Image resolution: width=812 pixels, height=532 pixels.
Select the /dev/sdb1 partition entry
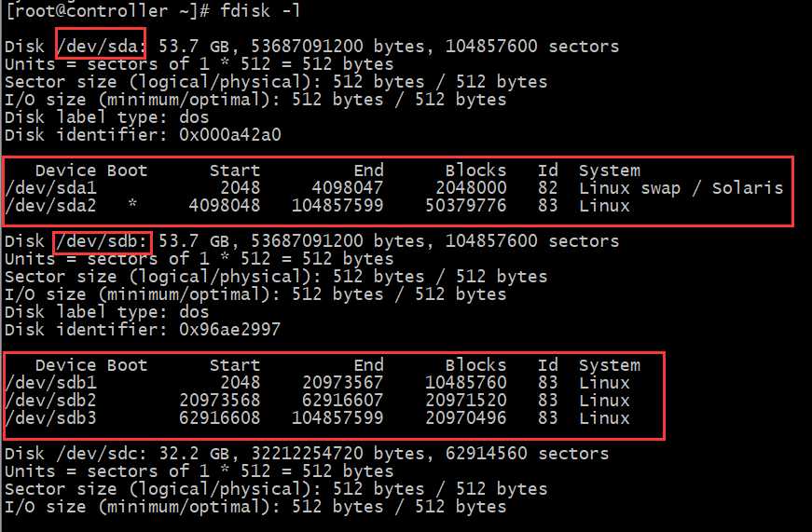(45, 383)
